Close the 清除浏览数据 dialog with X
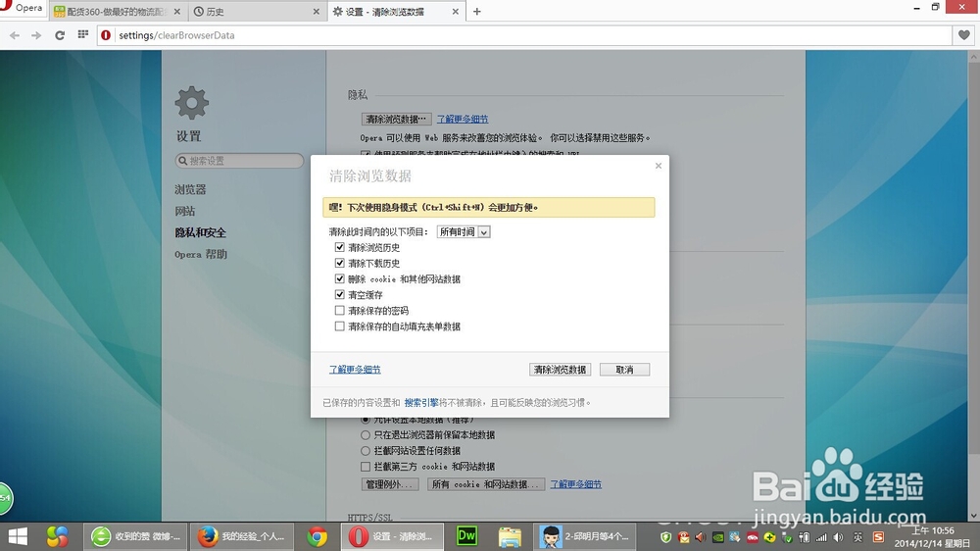 point(659,166)
